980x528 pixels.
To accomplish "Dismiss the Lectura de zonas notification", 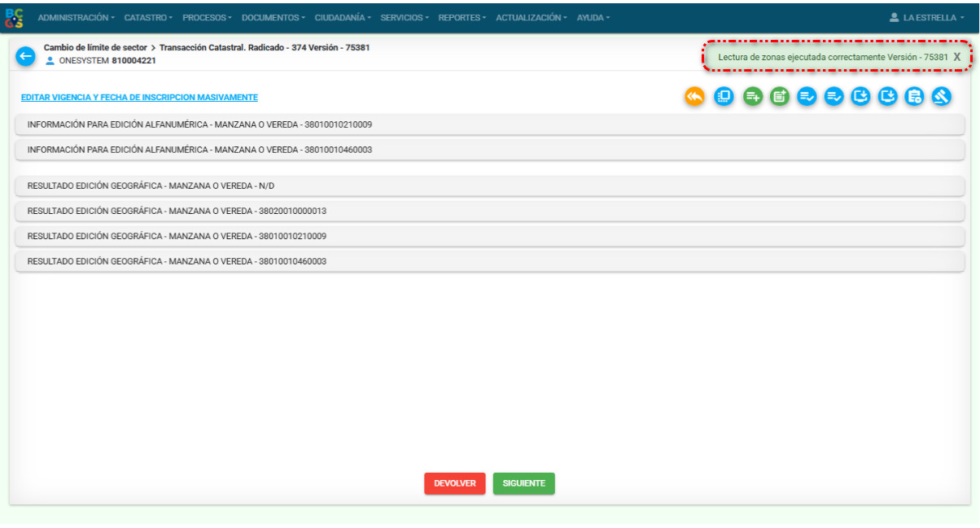I will click(x=957, y=57).
